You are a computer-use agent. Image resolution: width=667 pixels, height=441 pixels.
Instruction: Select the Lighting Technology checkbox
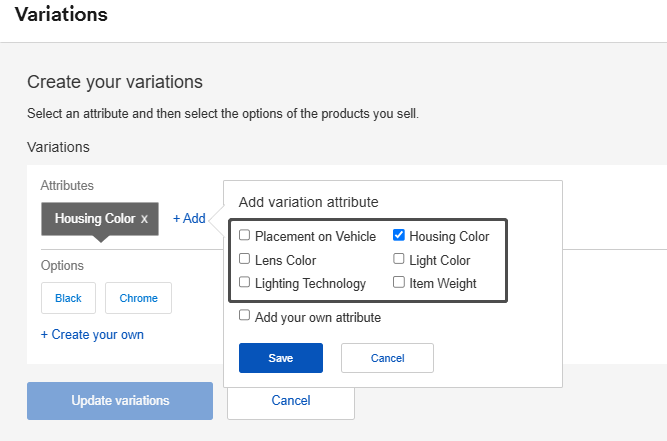click(x=245, y=282)
